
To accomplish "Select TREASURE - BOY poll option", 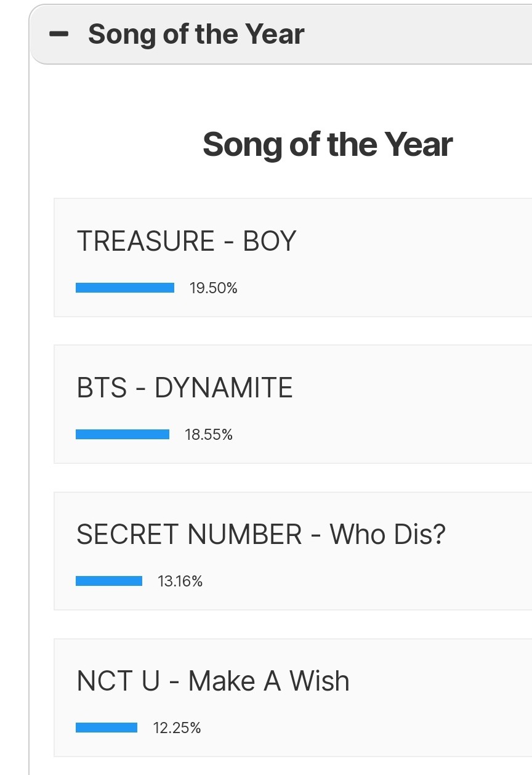I will [293, 258].
